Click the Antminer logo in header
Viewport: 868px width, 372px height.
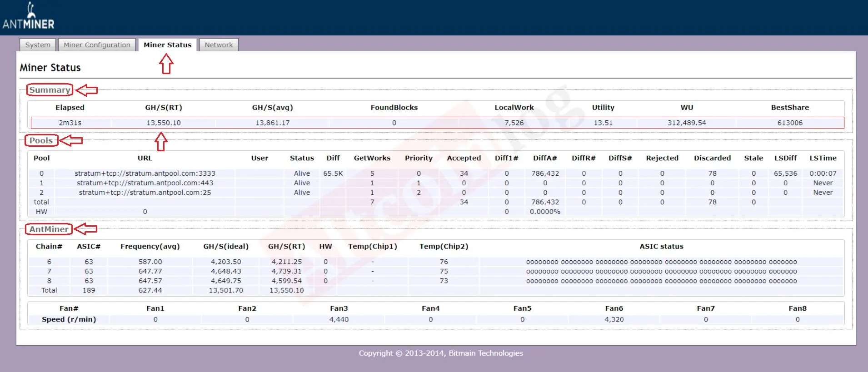[x=29, y=17]
